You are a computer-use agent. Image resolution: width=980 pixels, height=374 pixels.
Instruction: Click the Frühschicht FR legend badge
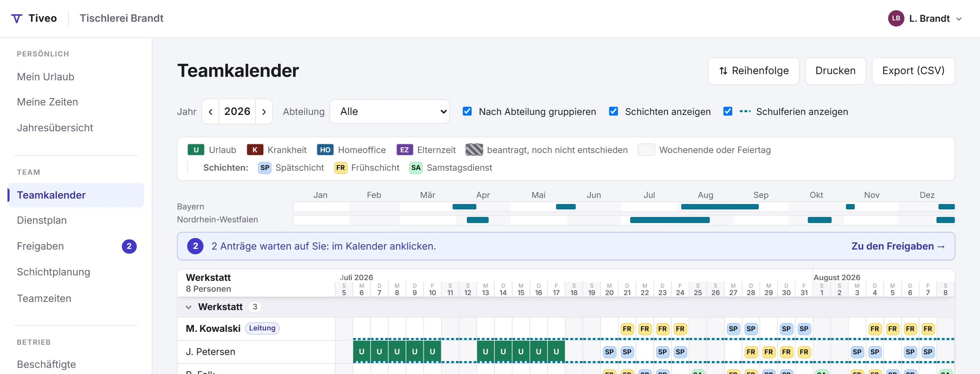click(x=341, y=168)
